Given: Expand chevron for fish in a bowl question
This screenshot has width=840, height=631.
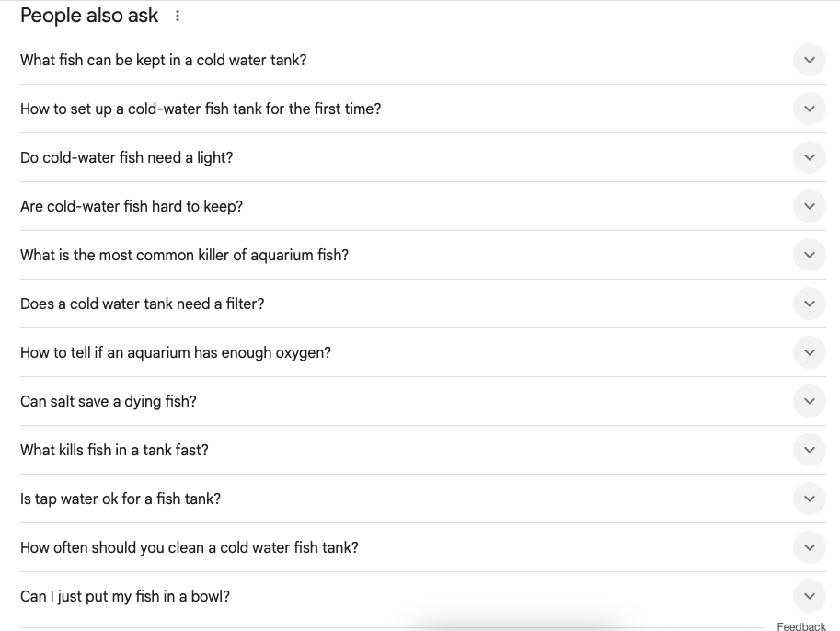Looking at the screenshot, I should (810, 597).
